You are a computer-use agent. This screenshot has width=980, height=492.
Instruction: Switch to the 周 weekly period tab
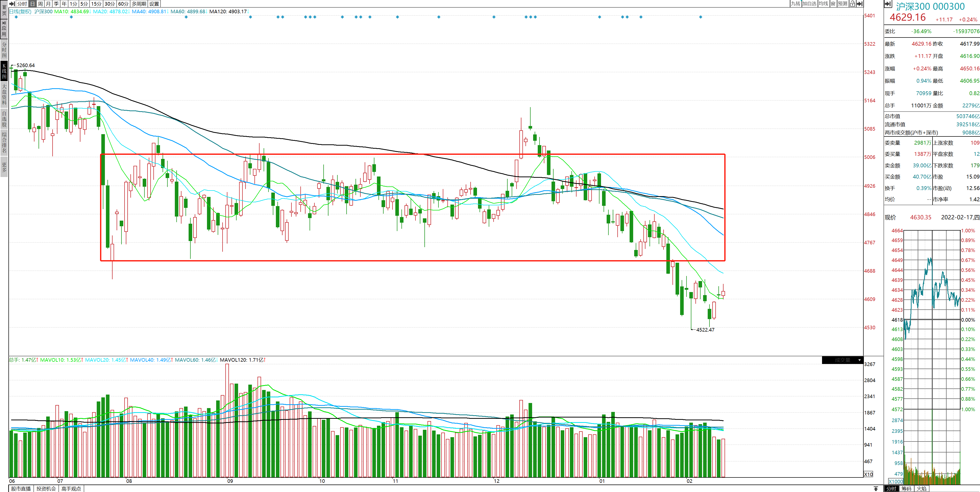[40, 4]
